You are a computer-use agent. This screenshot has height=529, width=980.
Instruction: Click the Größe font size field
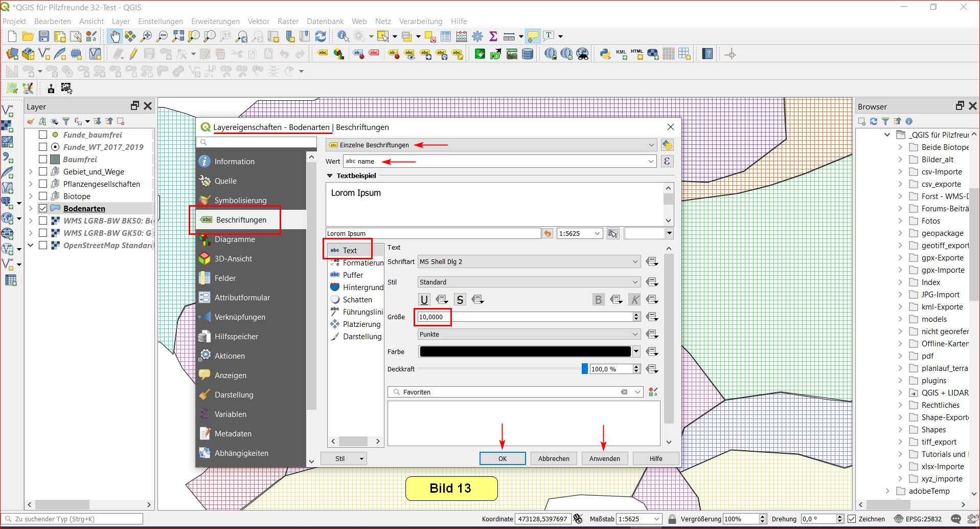(525, 317)
